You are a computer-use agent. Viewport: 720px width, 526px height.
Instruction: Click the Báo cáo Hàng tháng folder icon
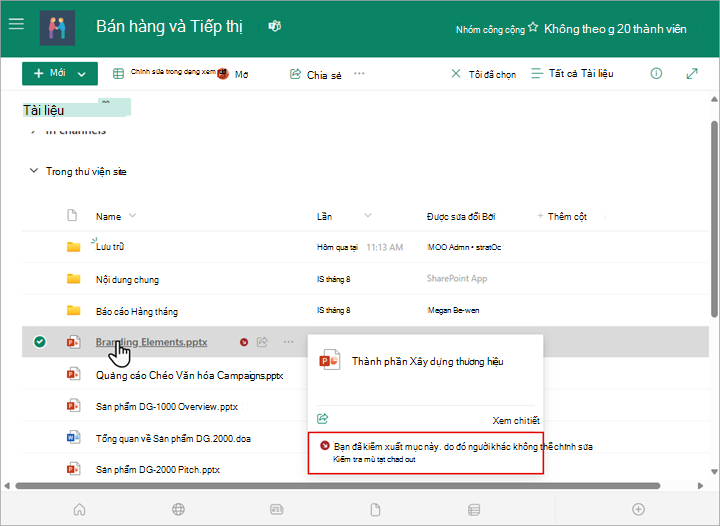click(x=73, y=310)
